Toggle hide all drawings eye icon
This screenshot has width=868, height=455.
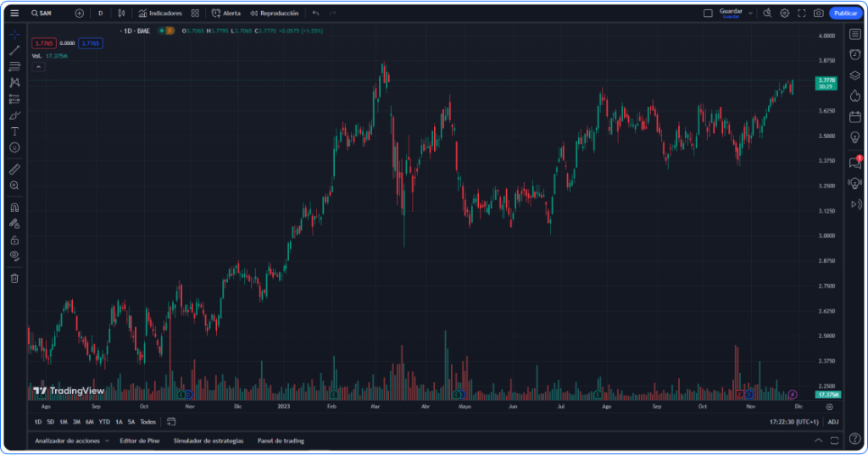point(14,255)
